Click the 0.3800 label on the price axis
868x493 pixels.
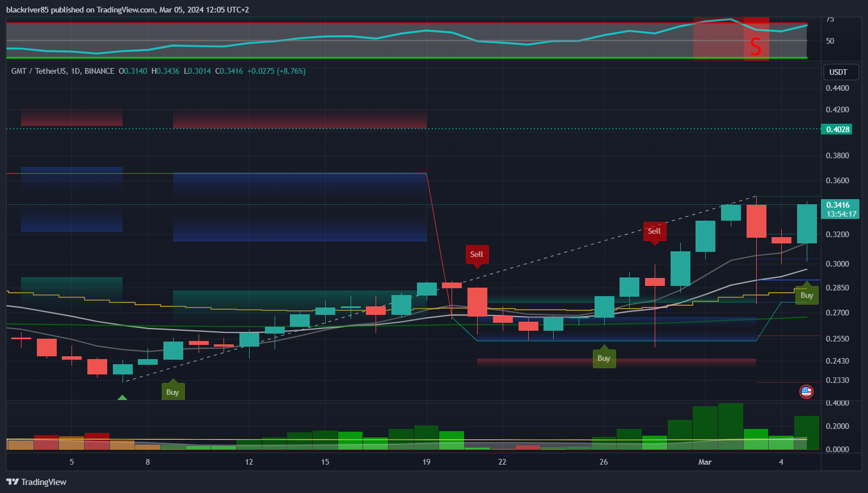pos(837,155)
